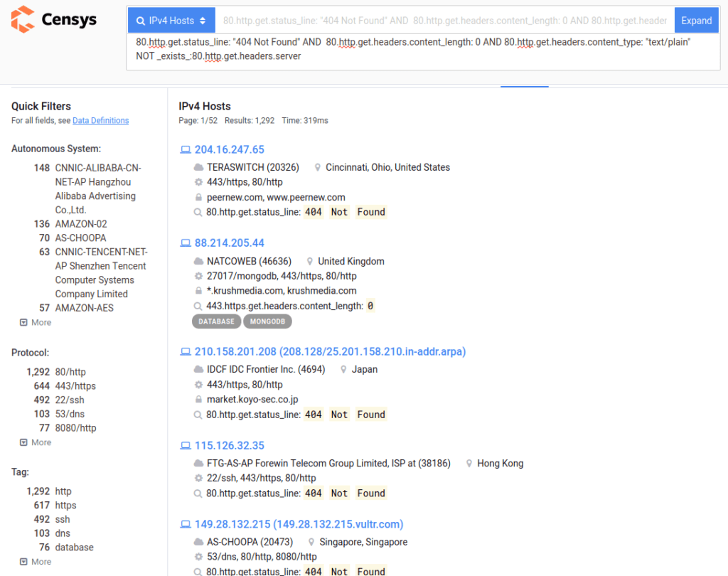The image size is (728, 576).
Task: Click the MONGODB tag badge
Action: click(267, 321)
